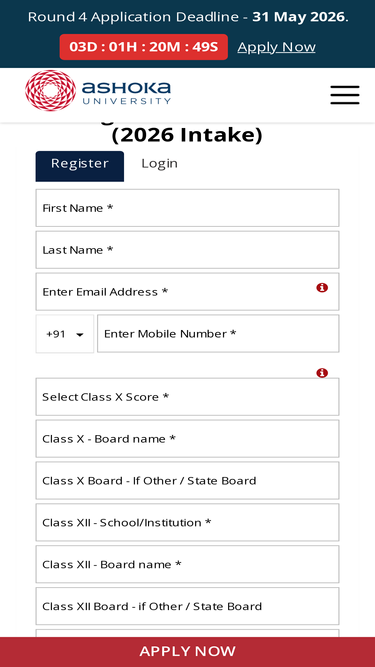Select the Register tab

[80, 166]
